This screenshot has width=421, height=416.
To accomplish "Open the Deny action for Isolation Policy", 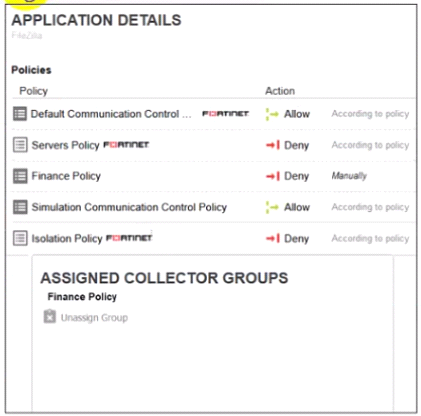I will (x=296, y=238).
